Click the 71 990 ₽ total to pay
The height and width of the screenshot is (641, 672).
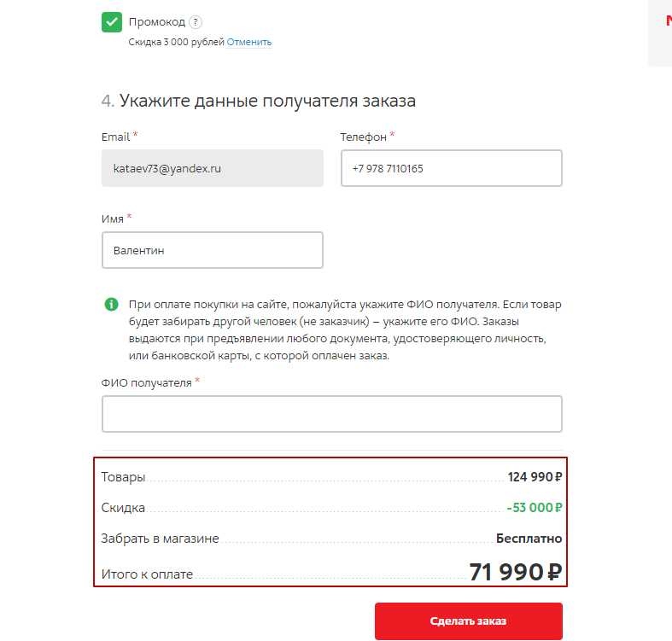pyautogui.click(x=515, y=572)
